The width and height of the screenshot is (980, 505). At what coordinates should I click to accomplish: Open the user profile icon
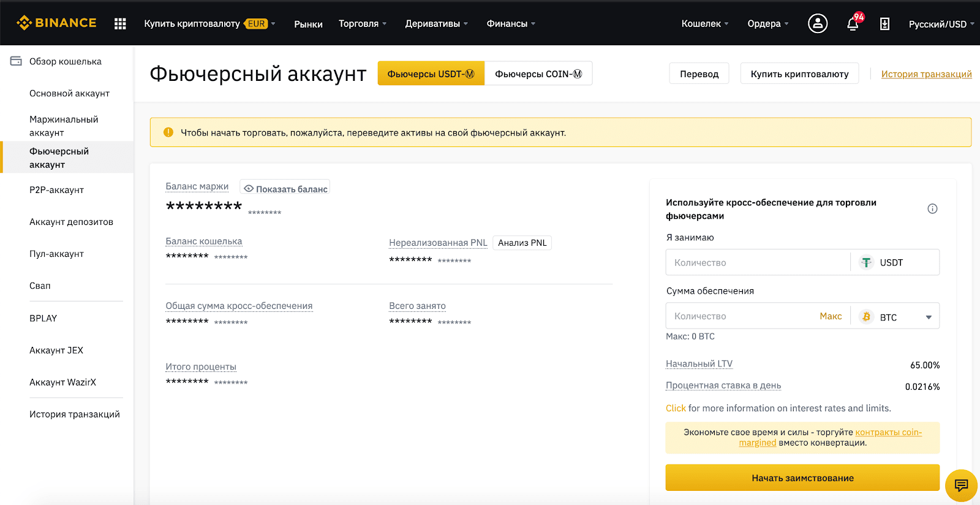pyautogui.click(x=818, y=23)
